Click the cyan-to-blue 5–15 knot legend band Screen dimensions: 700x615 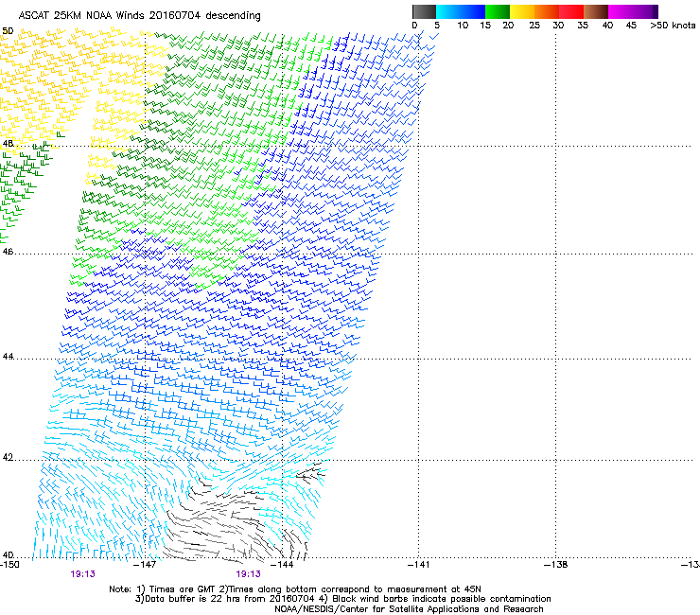tap(461, 11)
